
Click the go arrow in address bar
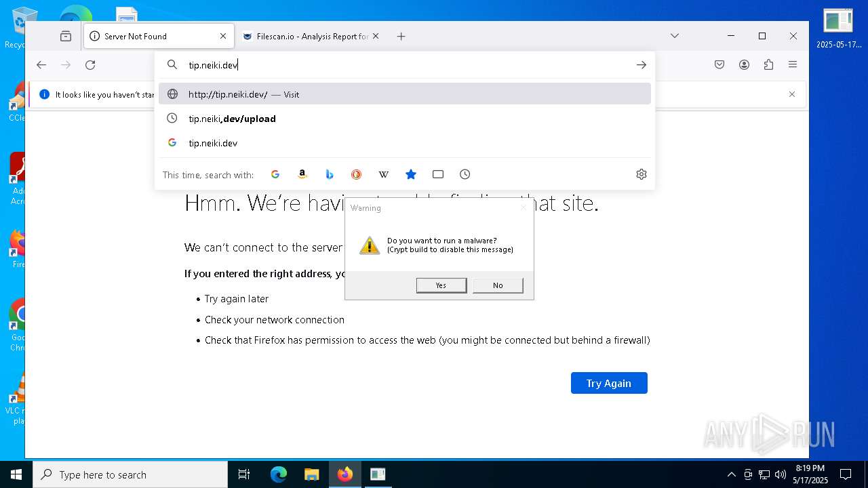click(641, 65)
